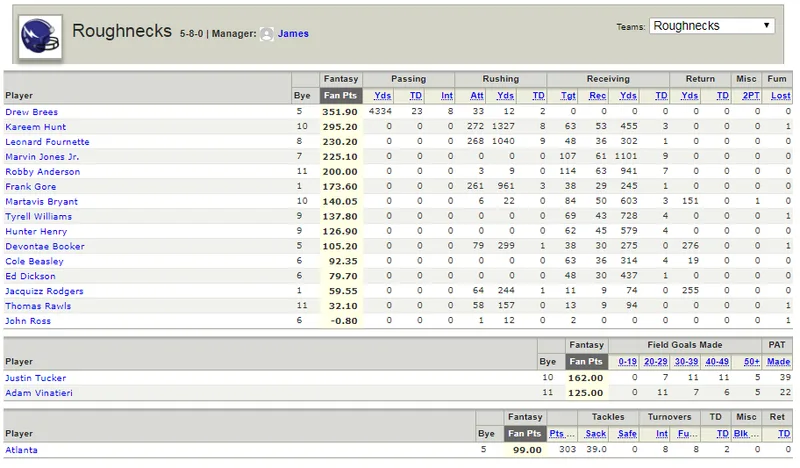
Task: Sort by Receiving Tgt column
Action: coord(568,95)
